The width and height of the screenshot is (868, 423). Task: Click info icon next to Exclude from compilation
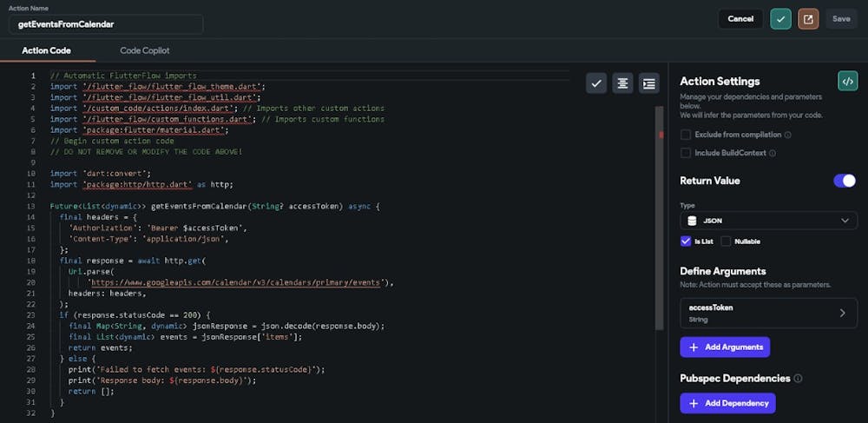click(788, 135)
